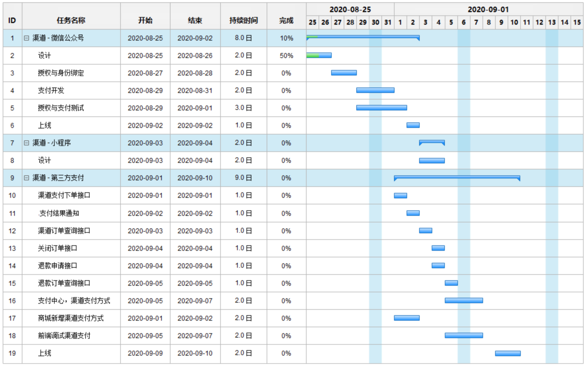Click day 30 in timeline header
The width and height of the screenshot is (588, 368).
(375, 22)
